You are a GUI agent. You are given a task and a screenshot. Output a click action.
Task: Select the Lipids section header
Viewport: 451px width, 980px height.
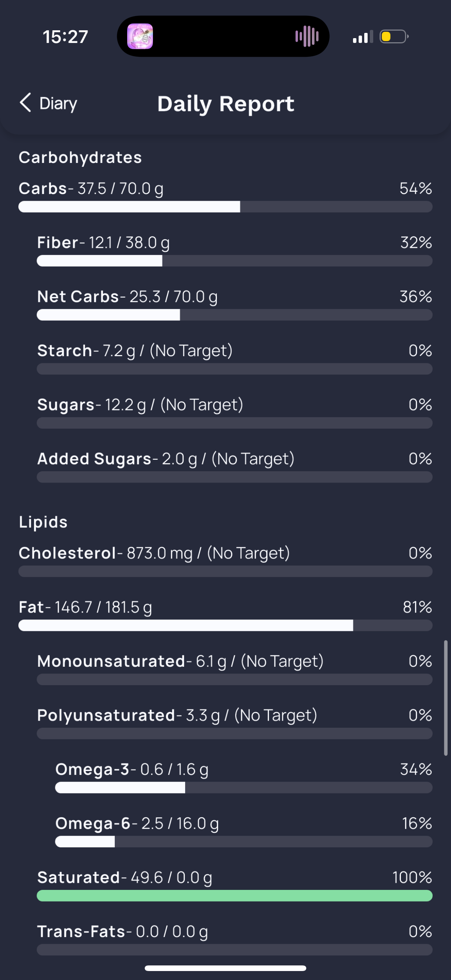point(43,522)
